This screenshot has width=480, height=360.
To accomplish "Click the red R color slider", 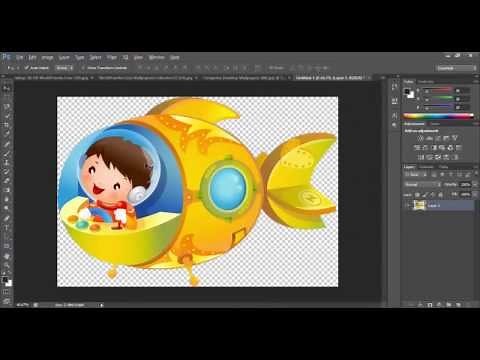I will coord(438,90).
